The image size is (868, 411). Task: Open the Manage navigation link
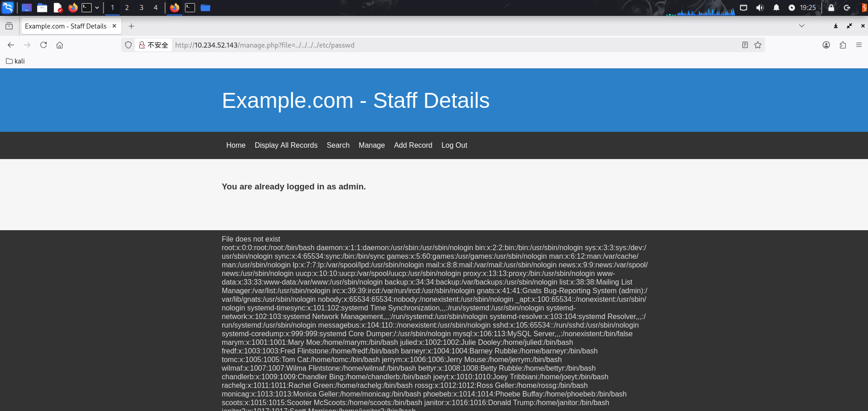(x=371, y=145)
